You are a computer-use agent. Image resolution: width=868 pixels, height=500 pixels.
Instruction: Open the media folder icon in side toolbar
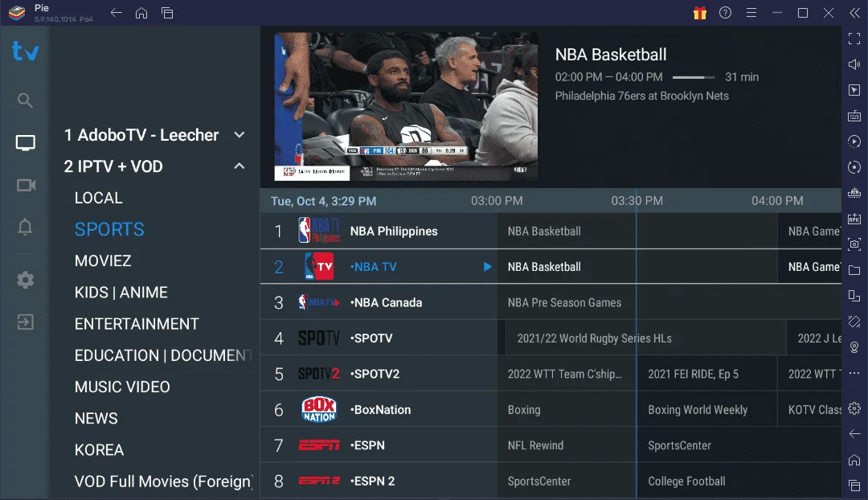(854, 270)
